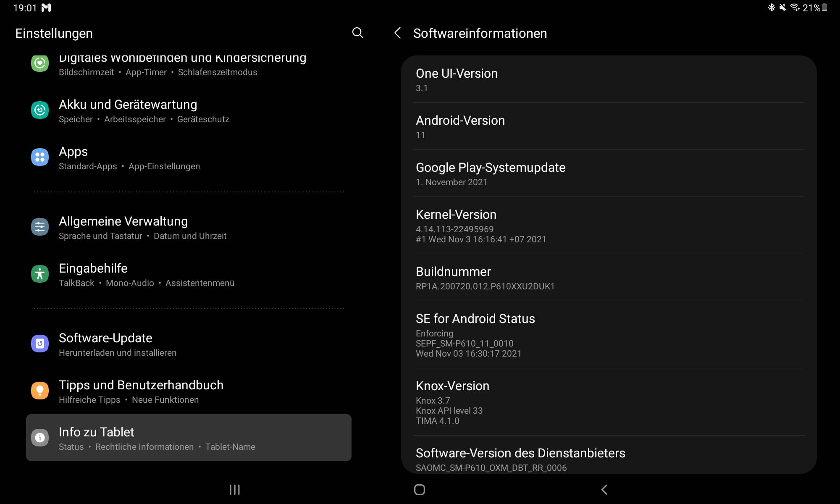The height and width of the screenshot is (504, 840).
Task: Tap the Akku und Gerätewartung icon
Action: coord(40,110)
